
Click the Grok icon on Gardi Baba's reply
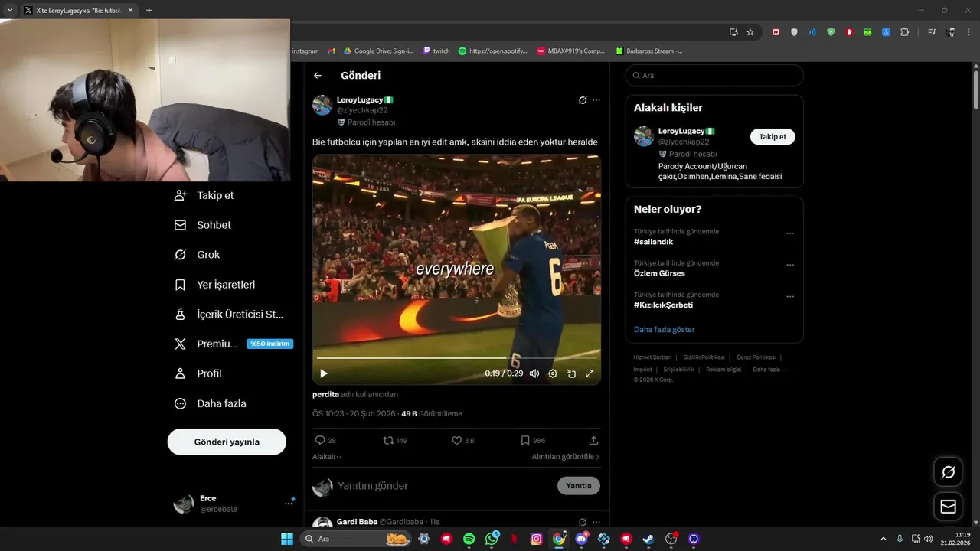[583, 522]
